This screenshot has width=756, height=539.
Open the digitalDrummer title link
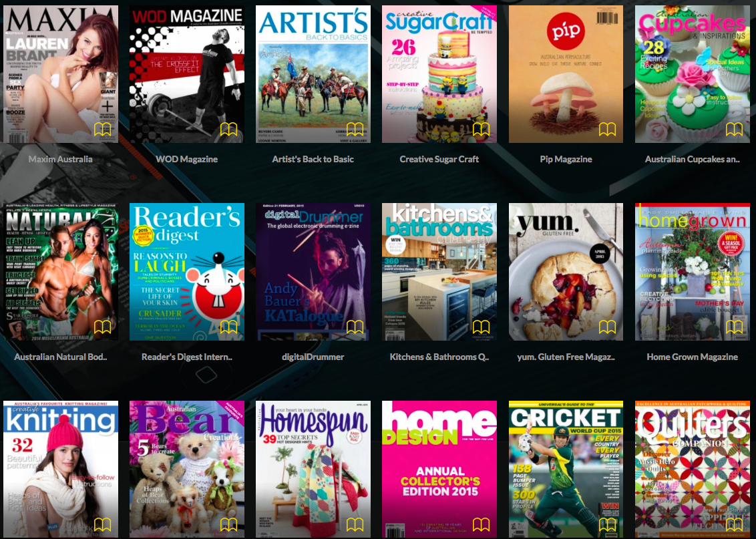point(313,357)
